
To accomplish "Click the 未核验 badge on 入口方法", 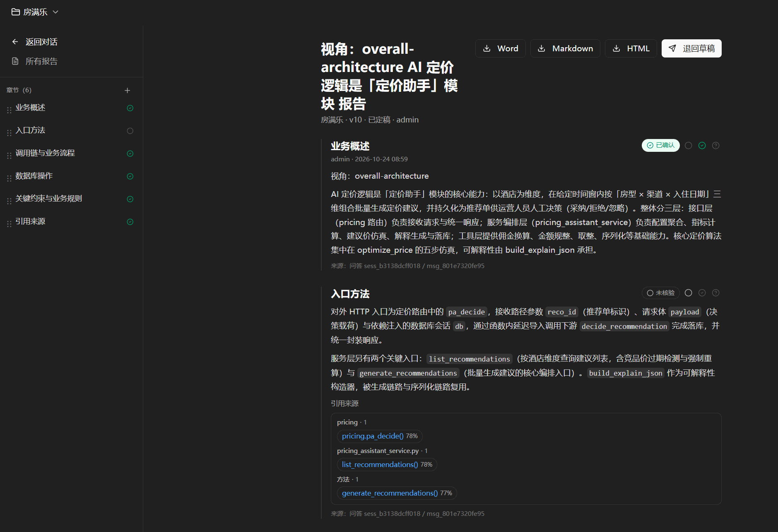I will (661, 293).
